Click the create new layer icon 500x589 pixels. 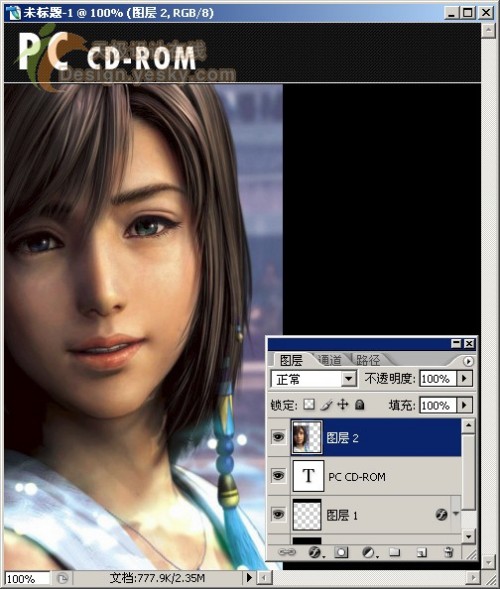(x=421, y=552)
